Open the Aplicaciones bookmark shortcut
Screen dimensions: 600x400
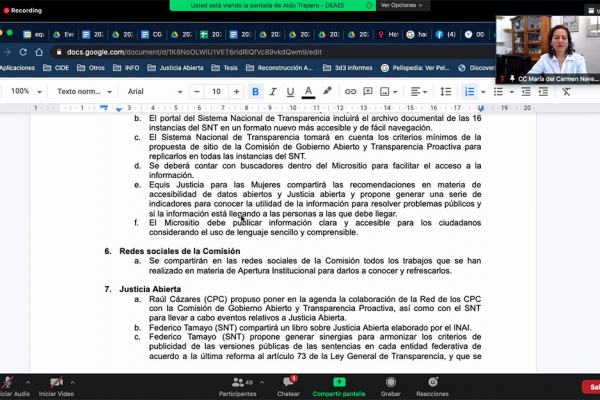point(17,68)
